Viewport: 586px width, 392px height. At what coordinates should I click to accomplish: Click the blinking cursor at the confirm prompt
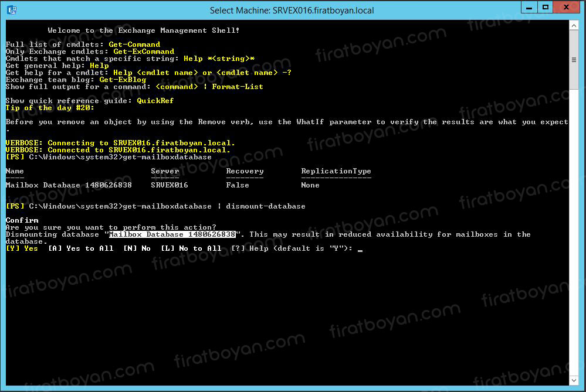click(360, 250)
